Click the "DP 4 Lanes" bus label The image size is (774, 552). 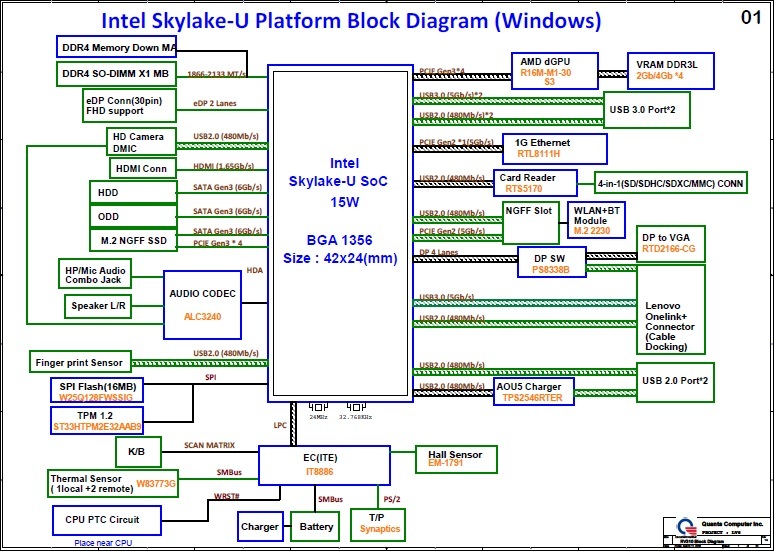coord(439,252)
